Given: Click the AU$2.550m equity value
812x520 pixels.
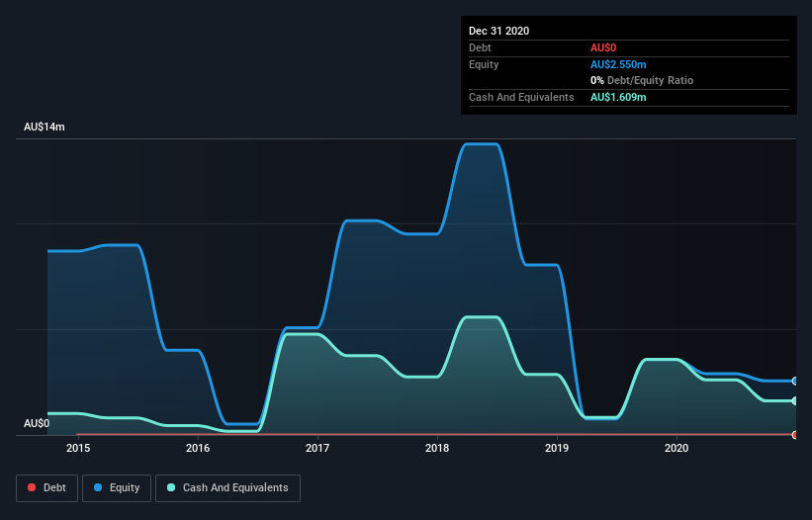Looking at the screenshot, I should 618,64.
